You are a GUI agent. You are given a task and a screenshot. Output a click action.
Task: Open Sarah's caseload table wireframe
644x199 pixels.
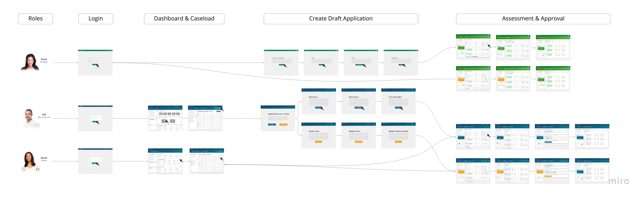tap(206, 161)
